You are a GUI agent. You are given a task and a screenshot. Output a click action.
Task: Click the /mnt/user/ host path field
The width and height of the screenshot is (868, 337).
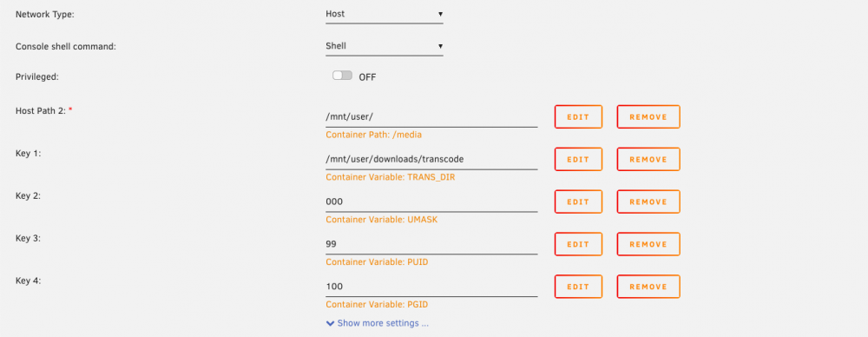[431, 117]
